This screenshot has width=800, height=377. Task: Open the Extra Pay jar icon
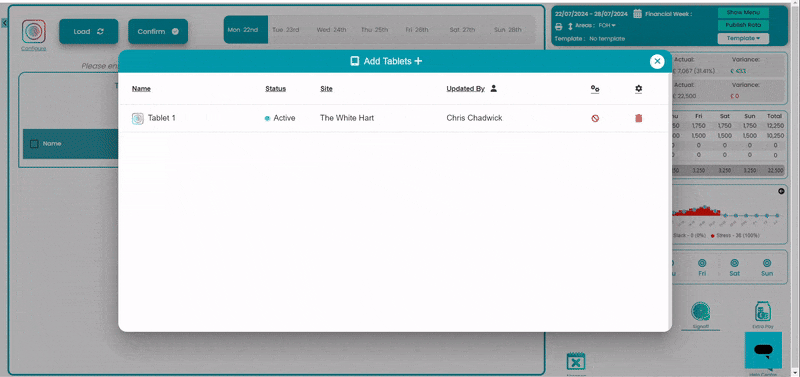(762, 311)
